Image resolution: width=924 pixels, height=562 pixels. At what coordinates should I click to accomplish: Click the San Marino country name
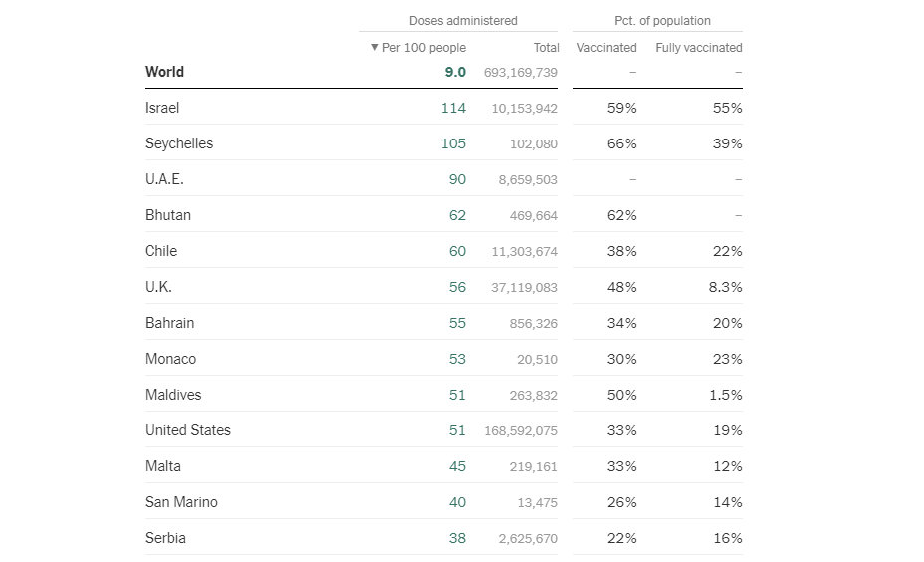[181, 502]
